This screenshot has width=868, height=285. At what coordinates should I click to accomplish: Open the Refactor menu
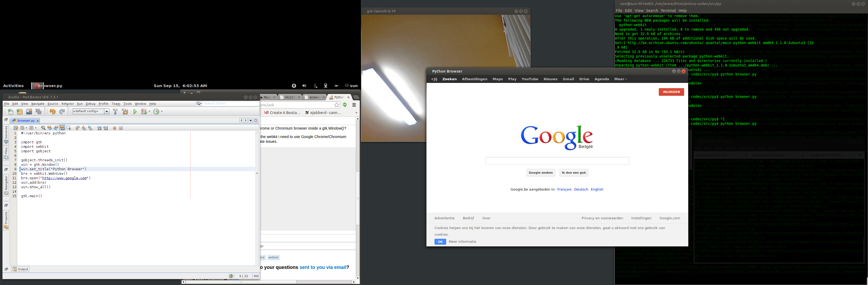[67, 104]
